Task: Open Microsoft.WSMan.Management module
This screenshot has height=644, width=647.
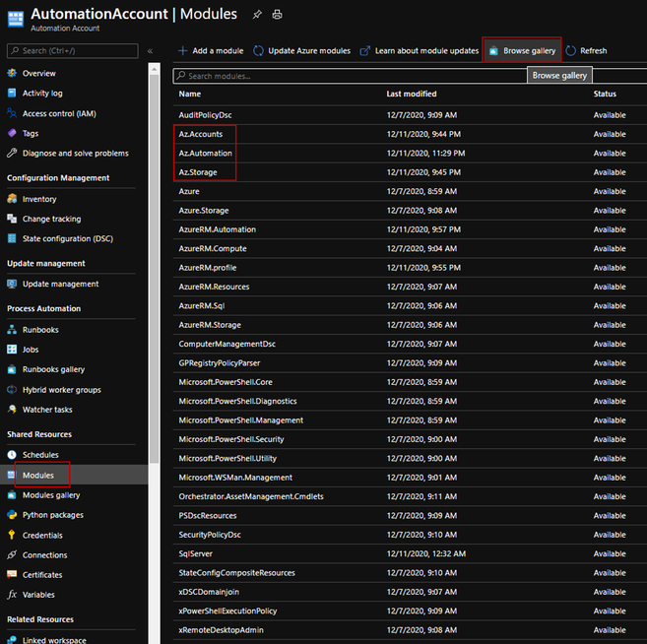Action: click(x=235, y=478)
